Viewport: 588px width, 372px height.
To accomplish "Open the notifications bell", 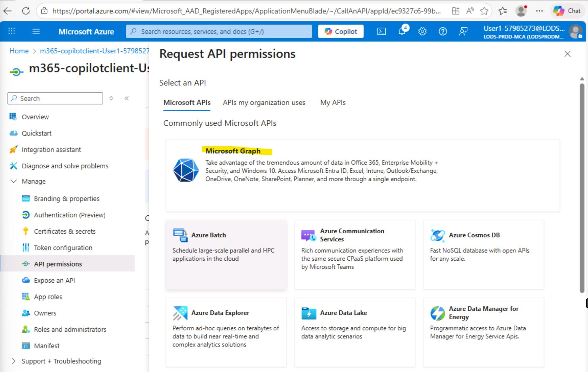I will tap(402, 31).
